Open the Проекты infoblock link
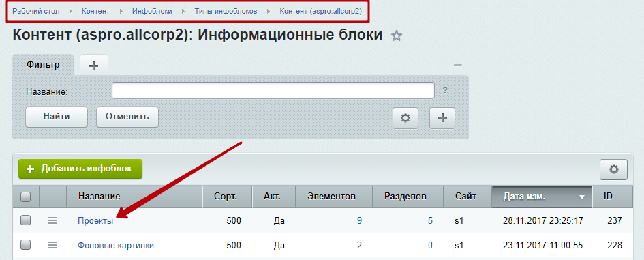The image size is (644, 260). pyautogui.click(x=95, y=220)
